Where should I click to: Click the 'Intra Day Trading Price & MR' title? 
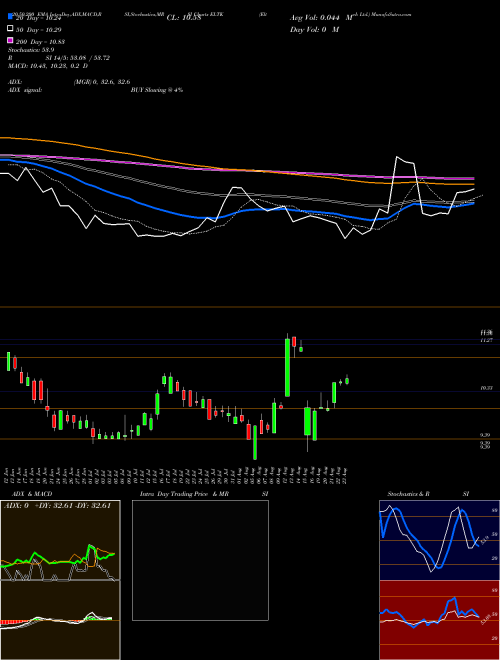[184, 494]
